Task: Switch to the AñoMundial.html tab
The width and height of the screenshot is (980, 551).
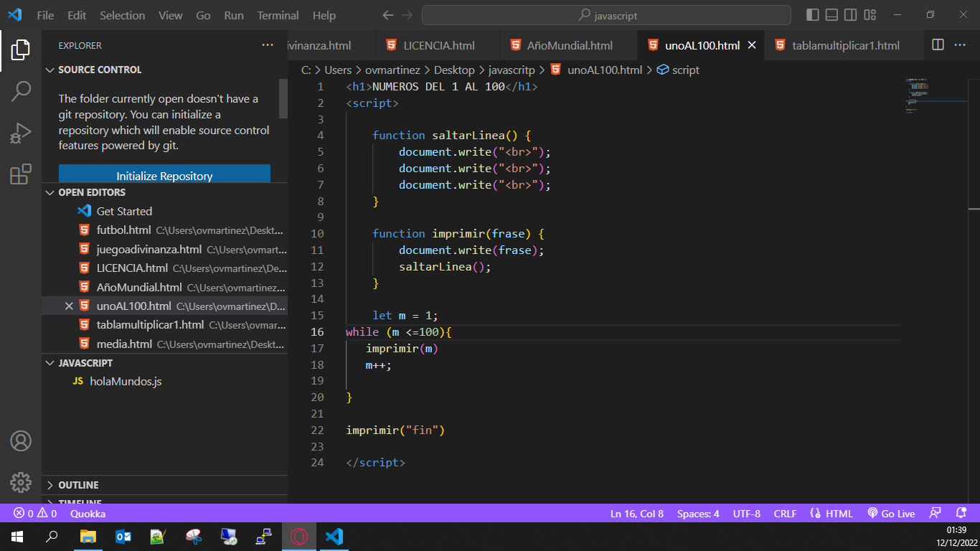Action: (568, 45)
